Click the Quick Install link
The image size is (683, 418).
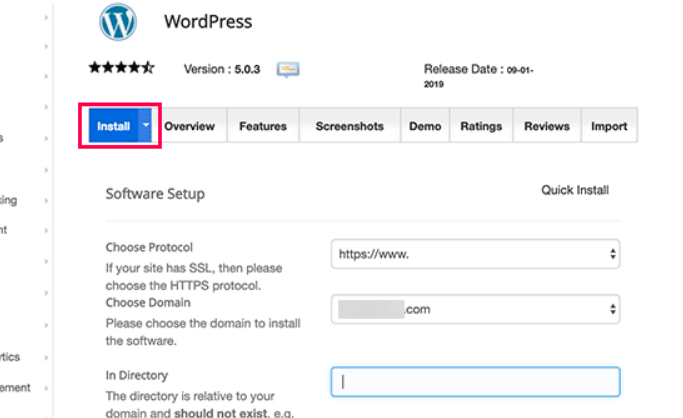[x=575, y=190]
